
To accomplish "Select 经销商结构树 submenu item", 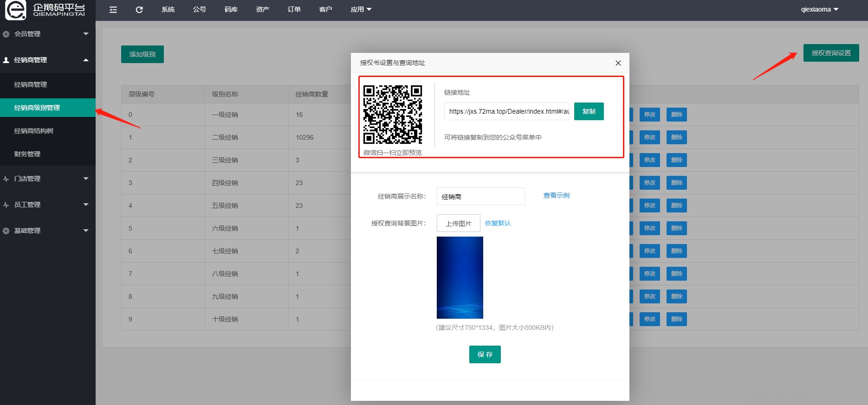I will tap(48, 131).
